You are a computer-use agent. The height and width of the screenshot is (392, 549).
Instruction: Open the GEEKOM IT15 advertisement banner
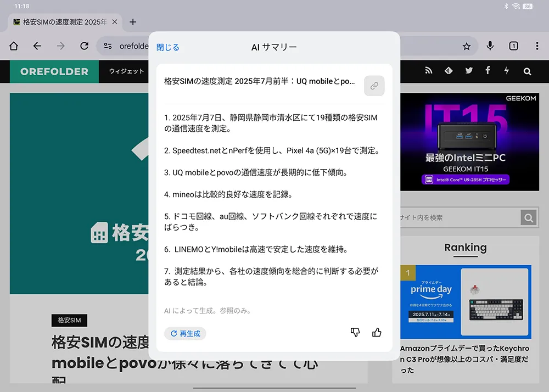[469, 142]
